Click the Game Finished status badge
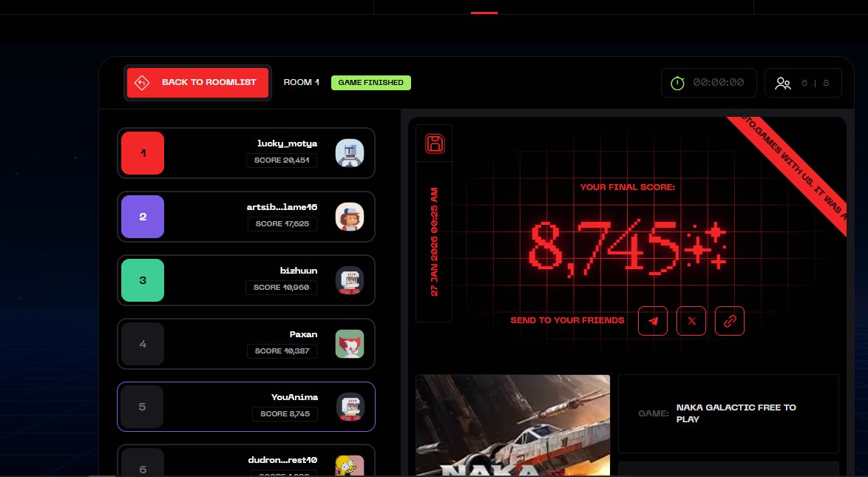 (371, 83)
